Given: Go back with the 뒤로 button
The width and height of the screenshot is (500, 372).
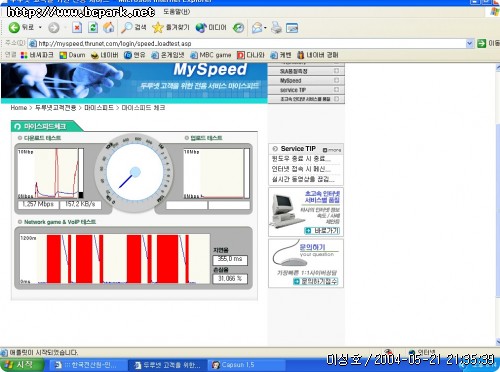Looking at the screenshot, I should click(x=21, y=27).
